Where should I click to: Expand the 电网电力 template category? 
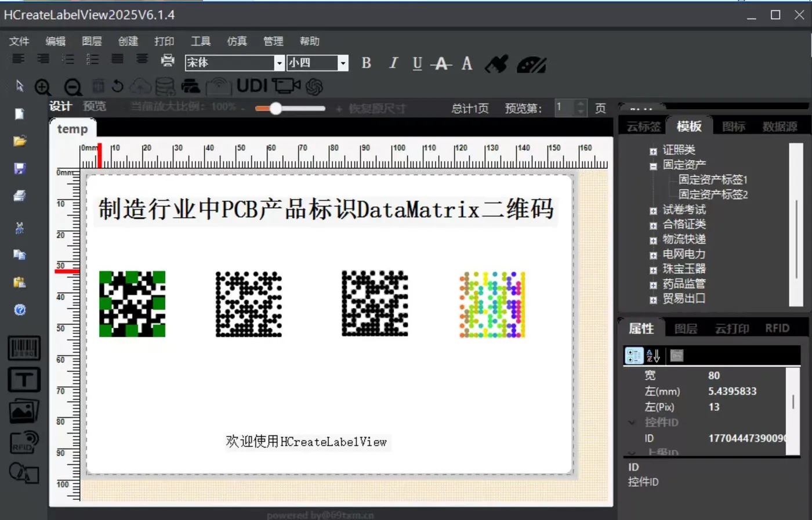(x=654, y=255)
